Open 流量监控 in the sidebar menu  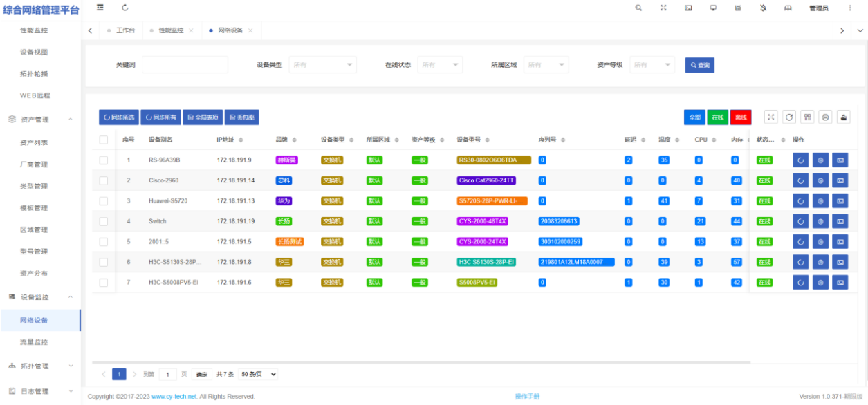point(34,342)
